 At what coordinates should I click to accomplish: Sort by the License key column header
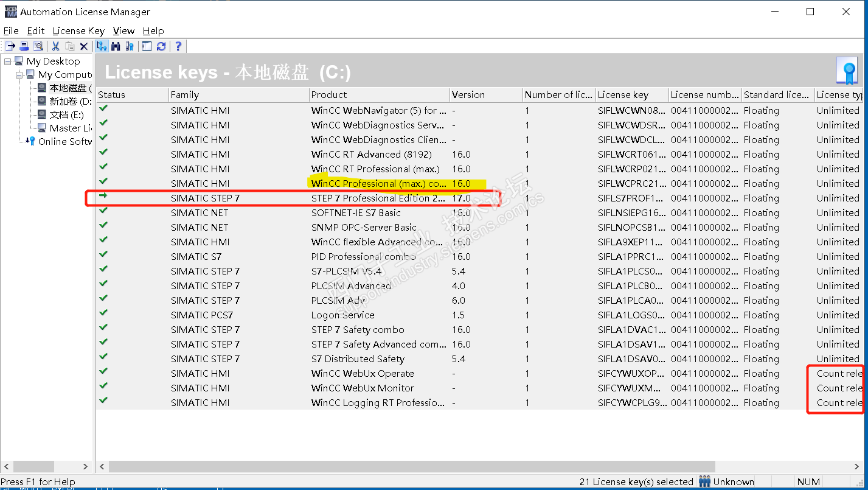point(633,94)
